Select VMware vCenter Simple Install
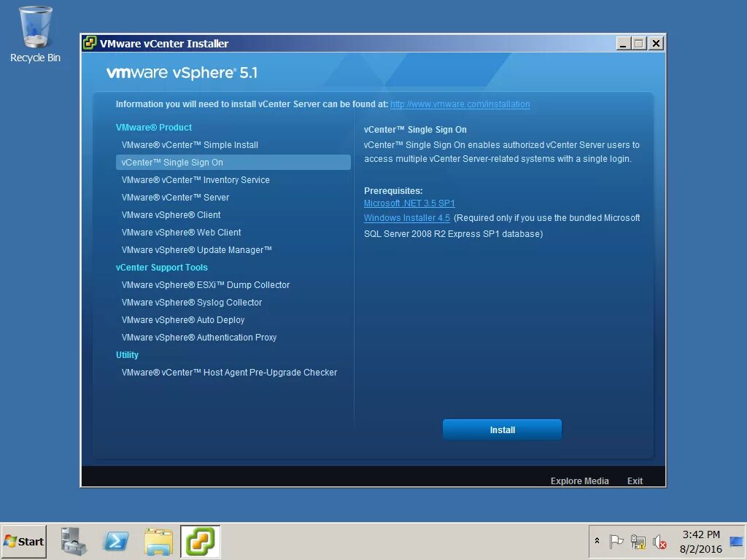Image resolution: width=747 pixels, height=560 pixels. coord(190,145)
